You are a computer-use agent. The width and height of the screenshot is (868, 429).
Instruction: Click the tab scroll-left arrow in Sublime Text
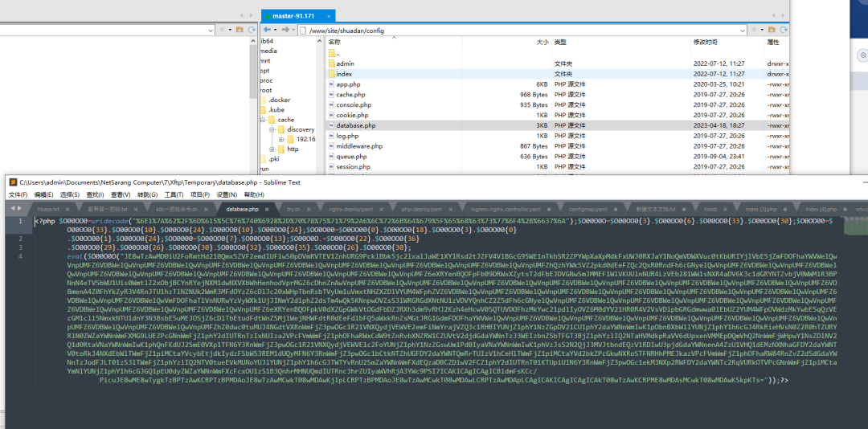click(13, 209)
